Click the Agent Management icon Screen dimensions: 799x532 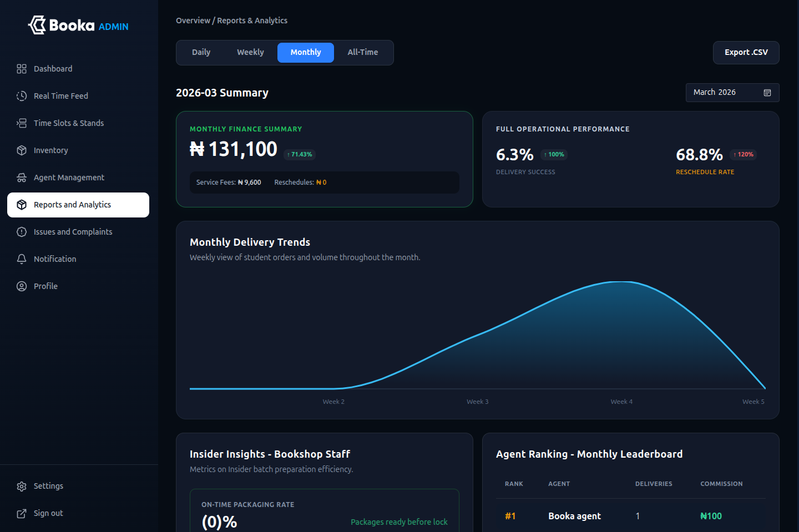[22, 178]
